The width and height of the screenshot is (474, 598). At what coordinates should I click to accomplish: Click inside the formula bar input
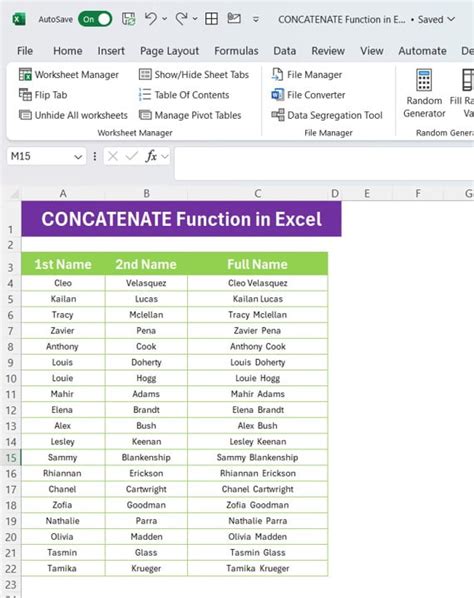(324, 163)
